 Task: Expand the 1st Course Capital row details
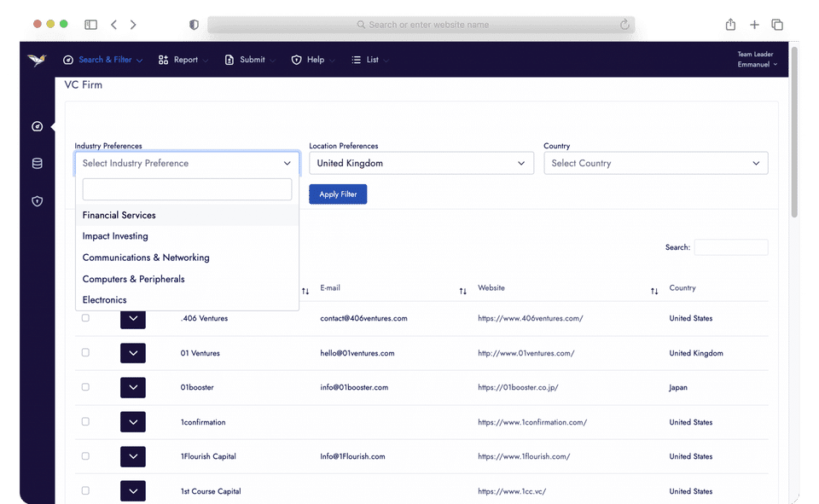(133, 491)
